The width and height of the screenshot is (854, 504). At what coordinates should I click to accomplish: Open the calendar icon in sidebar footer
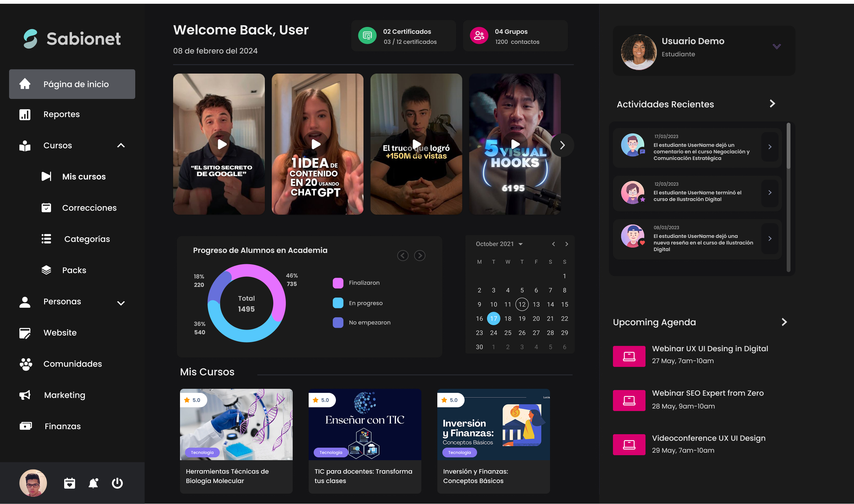coord(69,483)
